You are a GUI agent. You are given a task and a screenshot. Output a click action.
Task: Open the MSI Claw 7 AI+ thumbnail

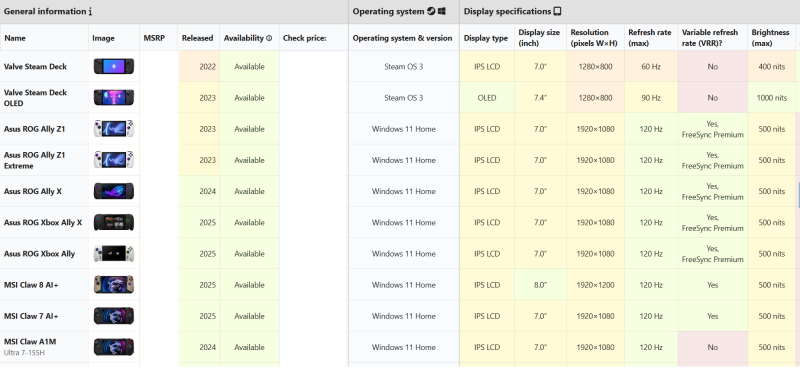point(114,316)
